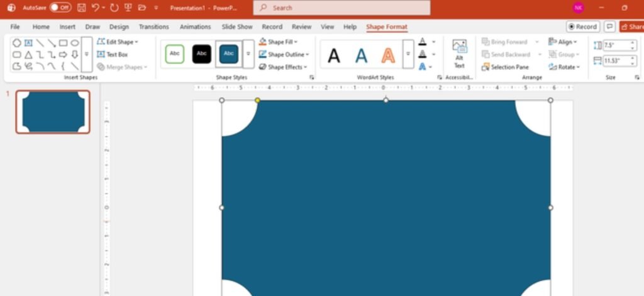Apply the orange outline WordArt style
The image size is (644, 296).
(x=387, y=55)
